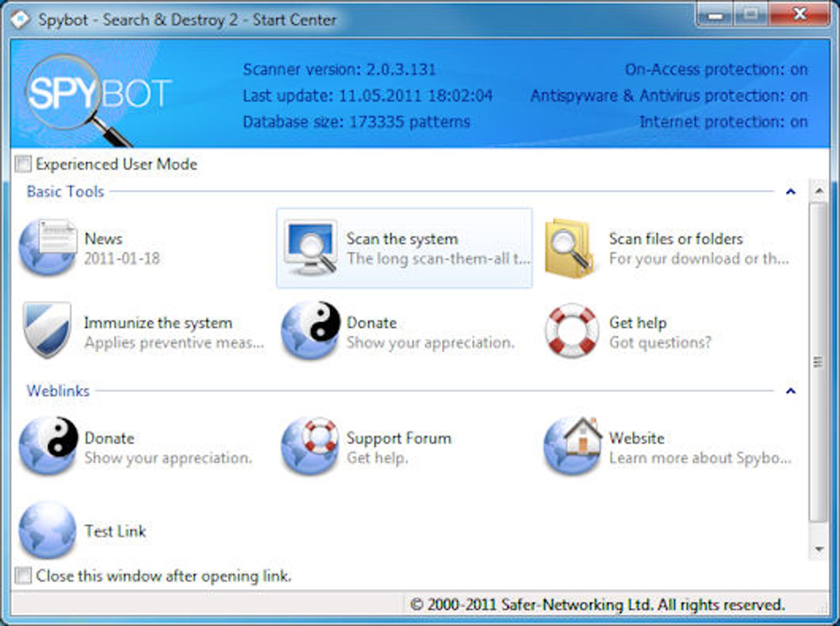Start Scan the system label
Image resolution: width=840 pixels, height=626 pixels.
(402, 239)
